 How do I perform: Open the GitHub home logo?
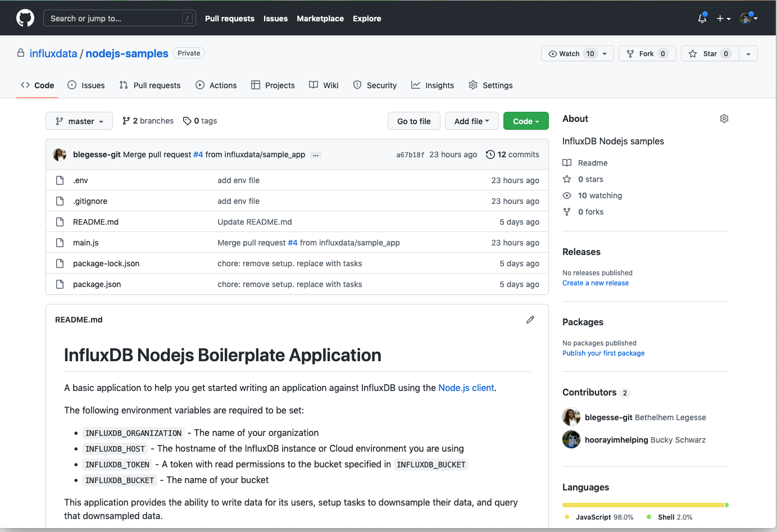coord(25,18)
